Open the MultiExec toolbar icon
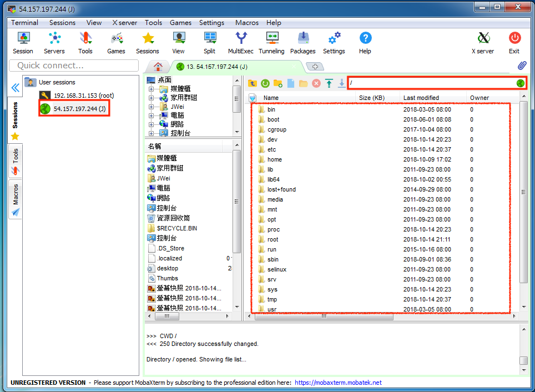Image resolution: width=535 pixels, height=392 pixels. tap(241, 43)
